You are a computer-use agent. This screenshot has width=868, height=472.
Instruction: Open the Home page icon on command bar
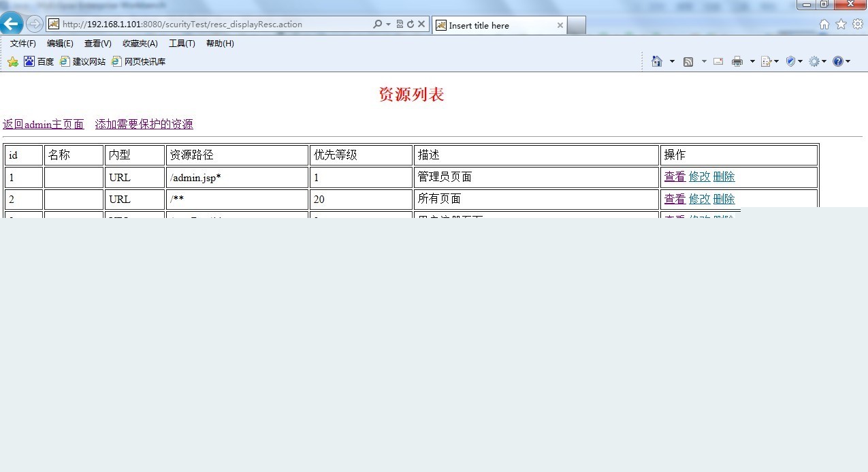coord(657,61)
